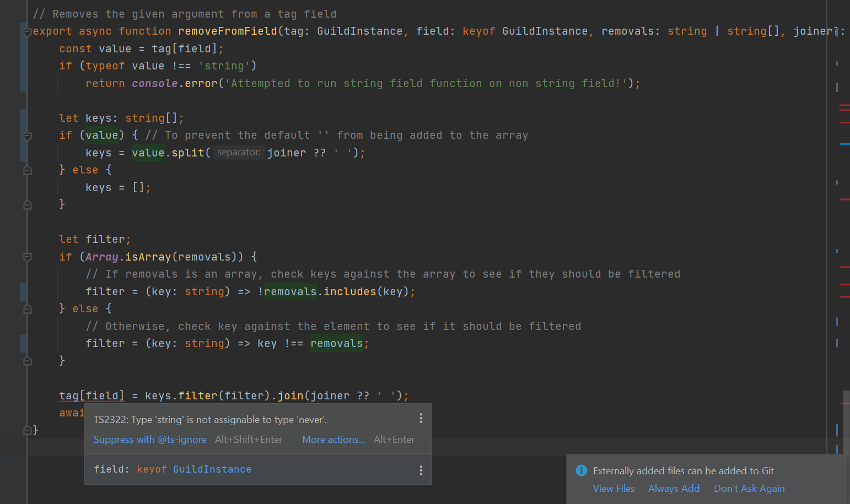Click the separator: inlay hint
The image size is (850, 504).
point(238,153)
